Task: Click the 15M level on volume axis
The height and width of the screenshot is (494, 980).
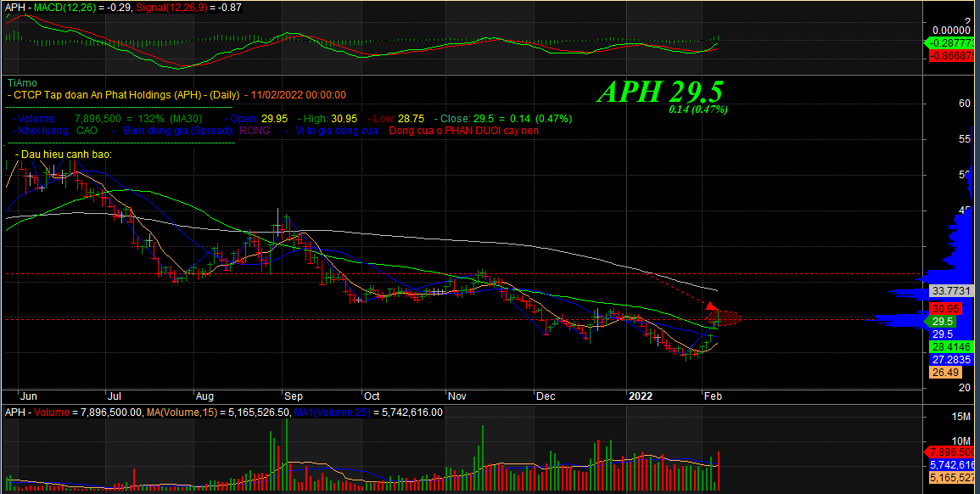Action: point(962,416)
